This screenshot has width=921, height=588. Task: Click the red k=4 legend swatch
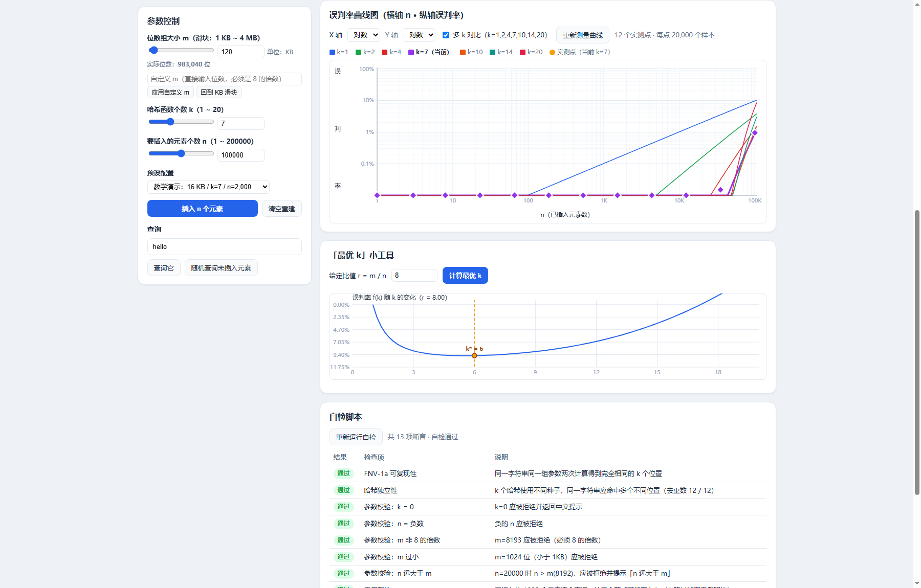click(384, 52)
